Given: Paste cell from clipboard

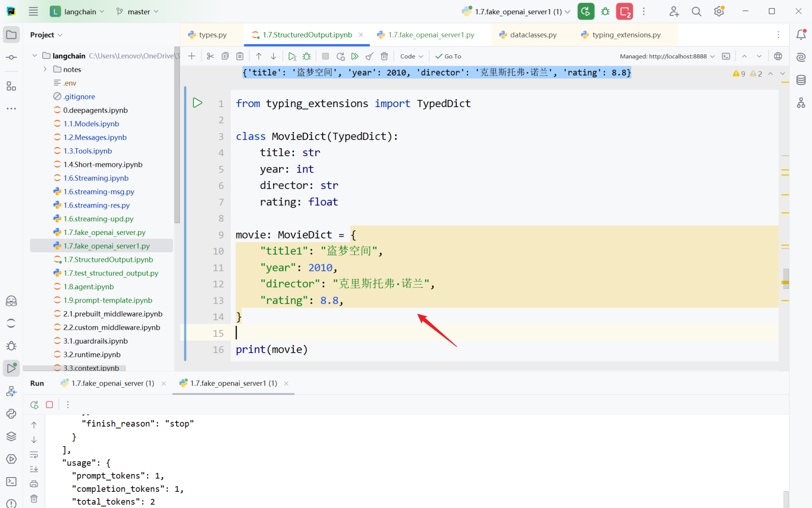Looking at the screenshot, I should point(240,56).
